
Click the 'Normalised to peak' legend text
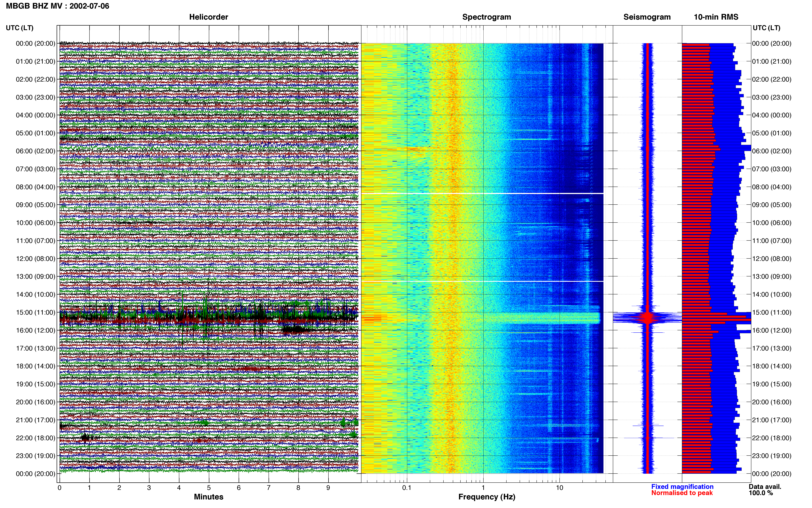(x=682, y=493)
